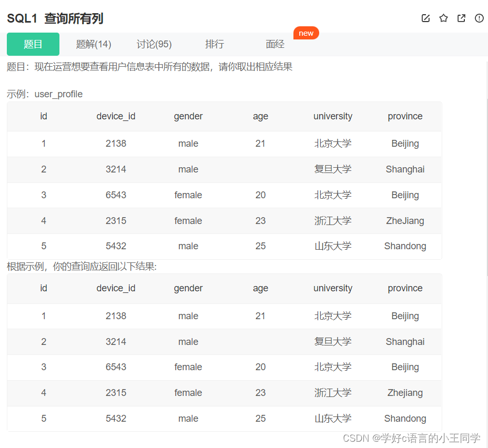This screenshot has height=448, width=488.
Task: Click the edit note icon
Action: point(425,18)
